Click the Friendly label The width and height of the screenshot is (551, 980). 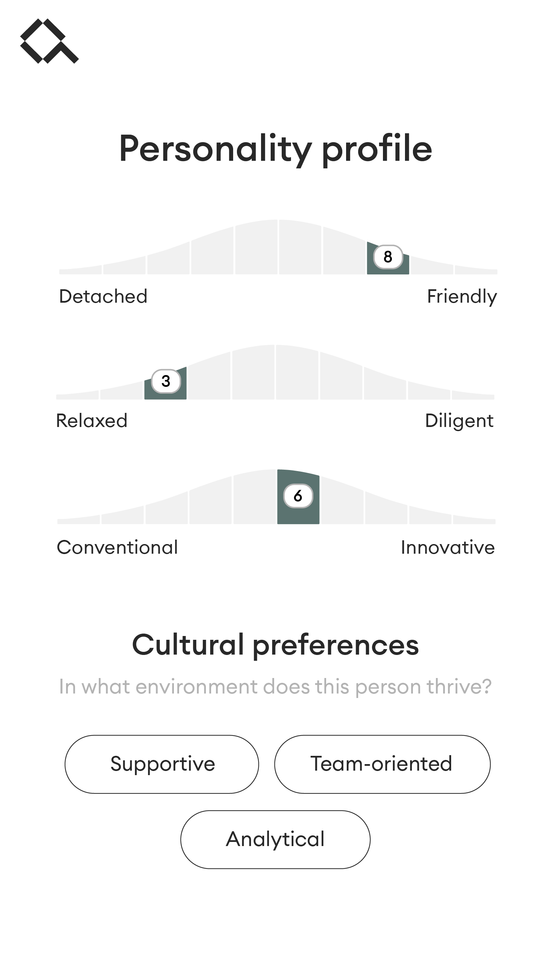461,296
